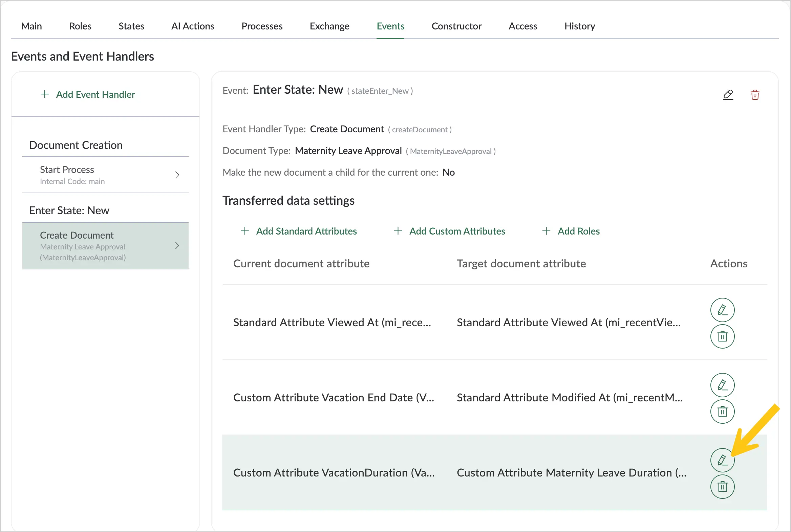Click 'Custom Attribute Maternity Leave Duration' cell
This screenshot has height=532, width=791.
point(572,473)
